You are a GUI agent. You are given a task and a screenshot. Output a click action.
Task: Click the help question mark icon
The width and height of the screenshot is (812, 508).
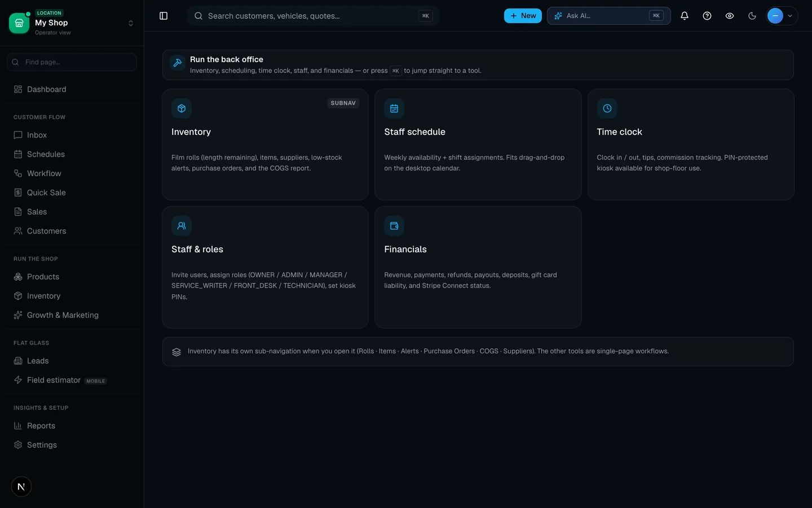(707, 16)
